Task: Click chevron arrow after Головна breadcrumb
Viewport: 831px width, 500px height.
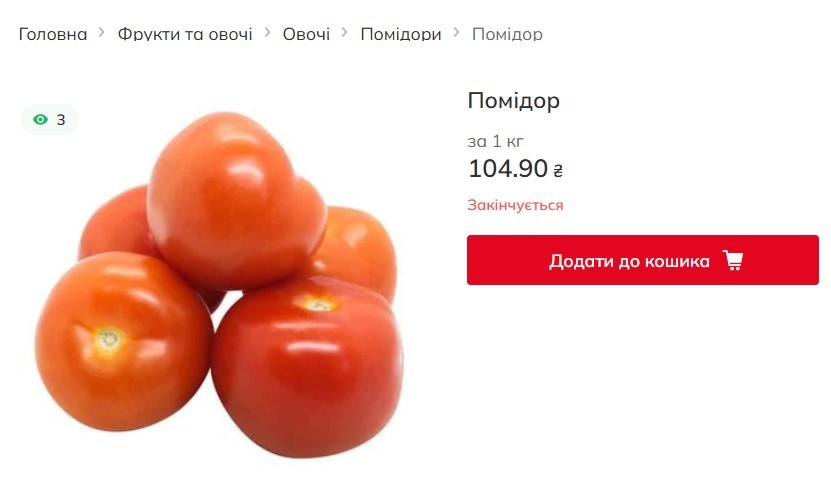Action: click(x=101, y=33)
